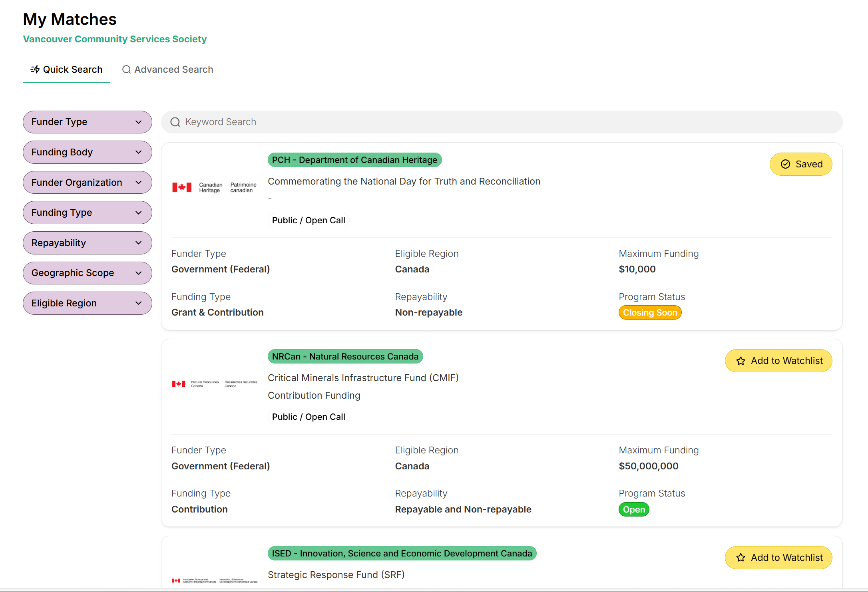This screenshot has width=868, height=592.
Task: Click the Canadian Heritage logo
Action: (x=215, y=187)
